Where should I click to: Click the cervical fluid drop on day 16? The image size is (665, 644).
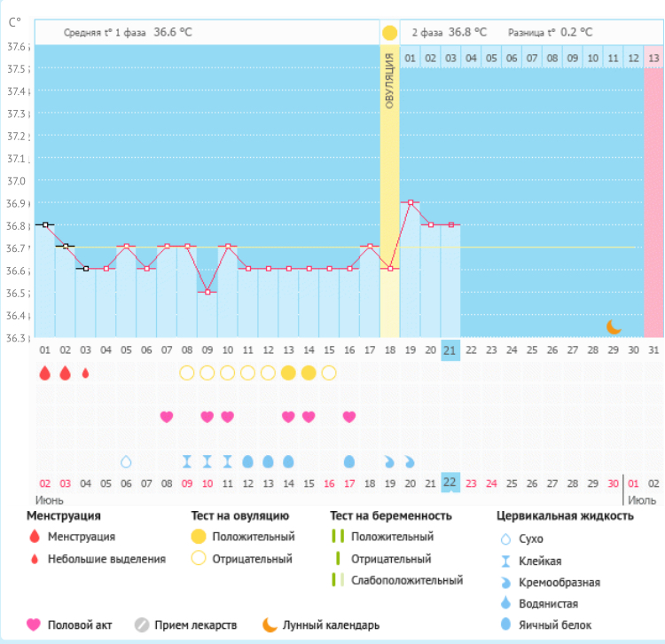pos(349,461)
